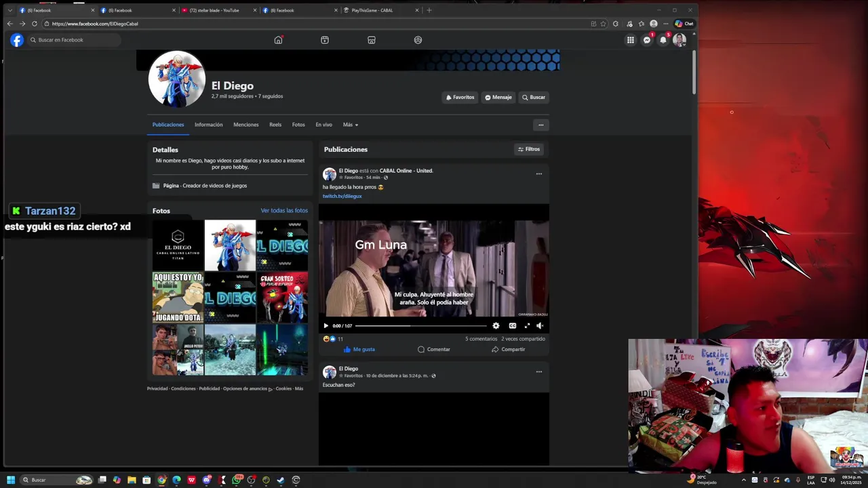Click Compartir on the first post
868x488 pixels.
pos(508,350)
